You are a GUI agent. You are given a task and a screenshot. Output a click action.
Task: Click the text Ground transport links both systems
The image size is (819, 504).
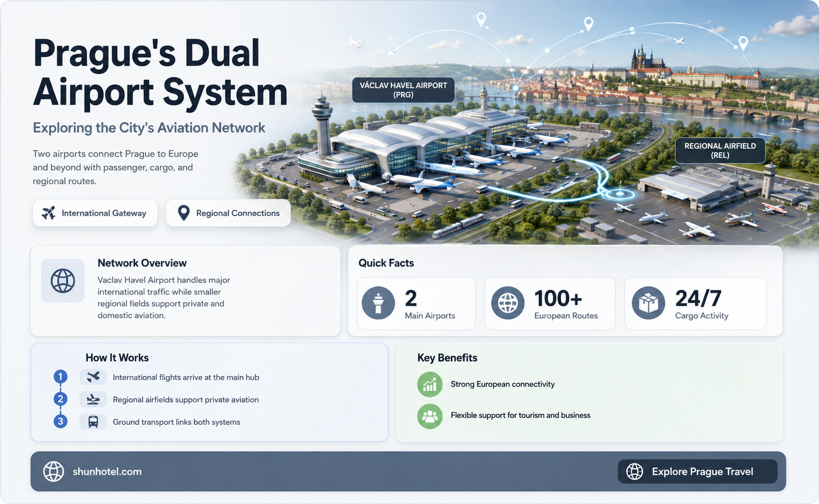176,422
